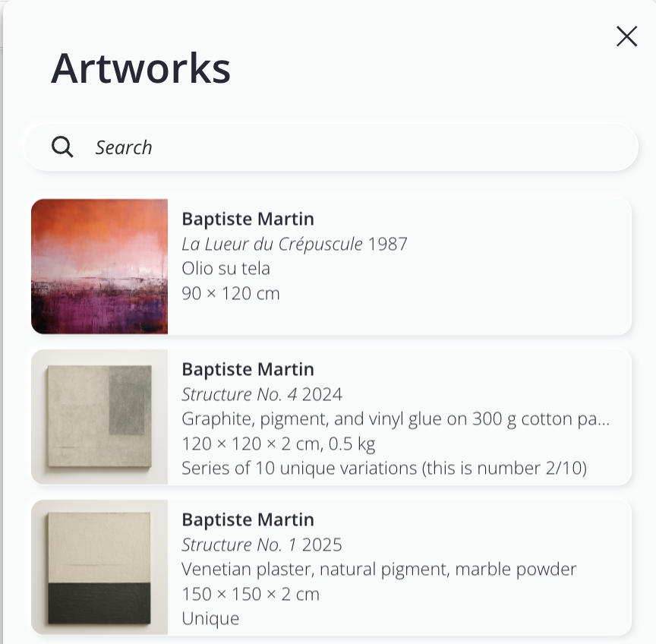Click the Olio su tela medium line

click(x=225, y=268)
